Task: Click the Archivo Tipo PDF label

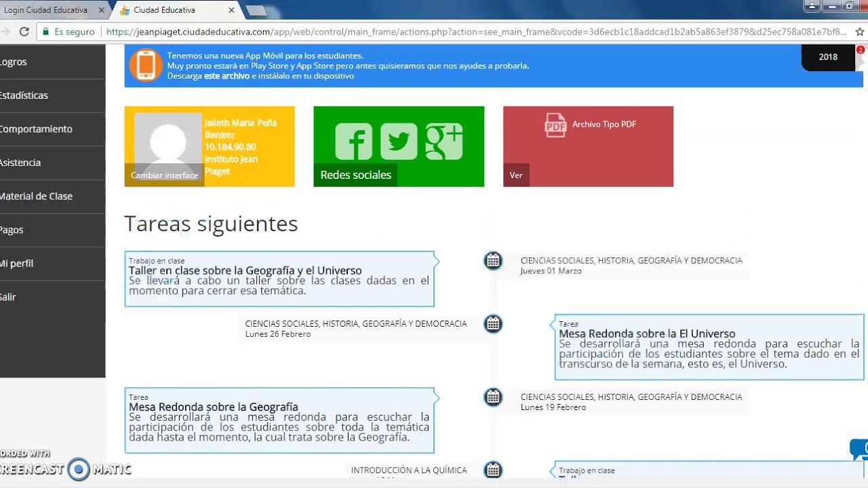Action: [604, 124]
